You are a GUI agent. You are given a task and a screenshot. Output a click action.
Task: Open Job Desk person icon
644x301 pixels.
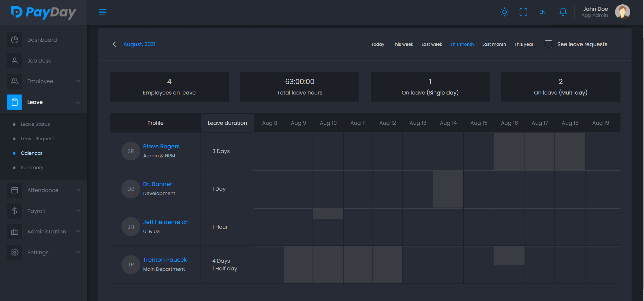tap(14, 61)
